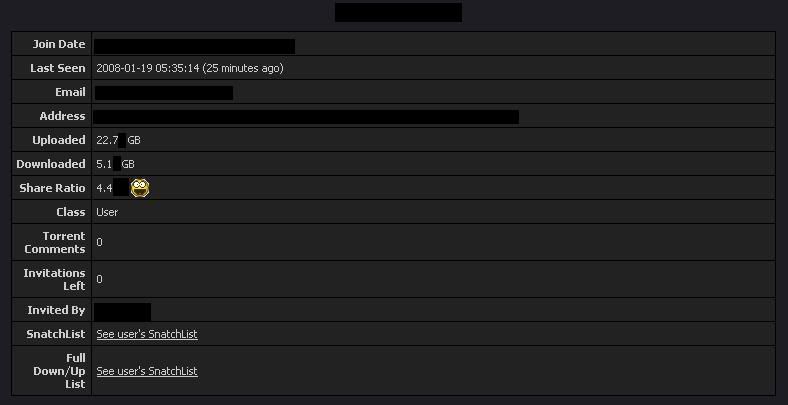Click the redacted username in Invited By
The image size is (788, 405).
coord(122,312)
